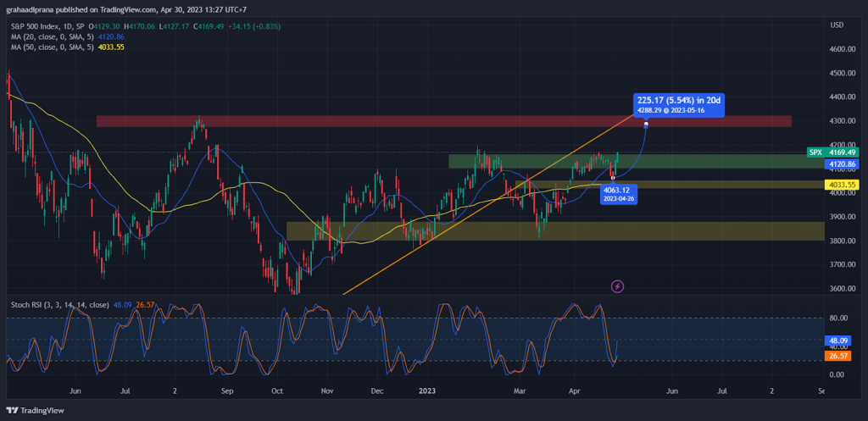This screenshot has width=868, height=421.
Task: Click the Nov label on time axis
Action: [x=327, y=391]
